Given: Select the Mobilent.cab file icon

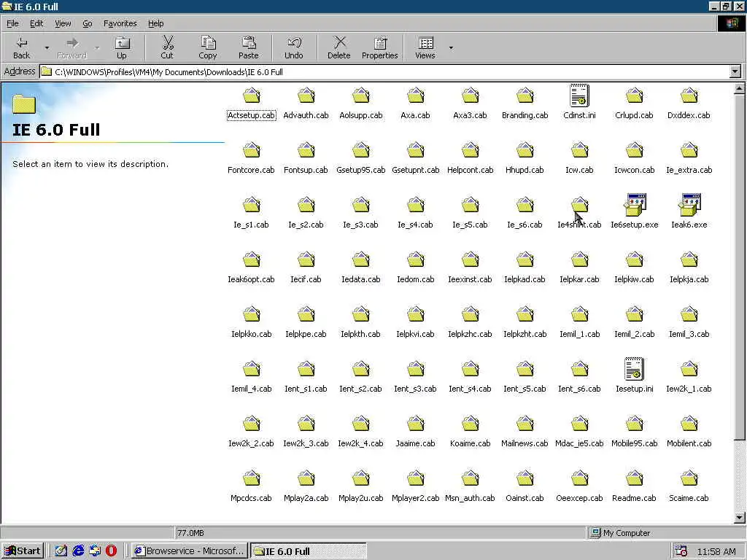Looking at the screenshot, I should pos(689,424).
